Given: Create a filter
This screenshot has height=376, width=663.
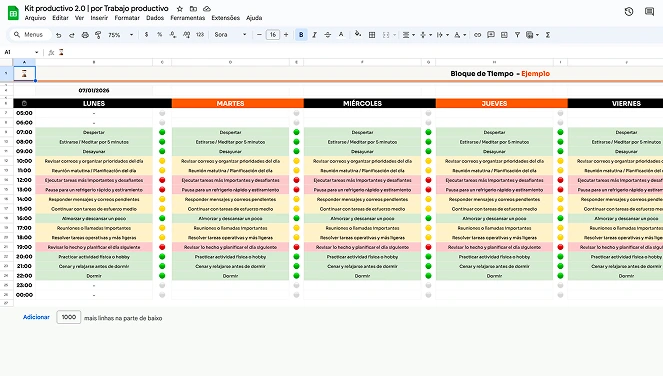Looking at the screenshot, I should pos(517,35).
